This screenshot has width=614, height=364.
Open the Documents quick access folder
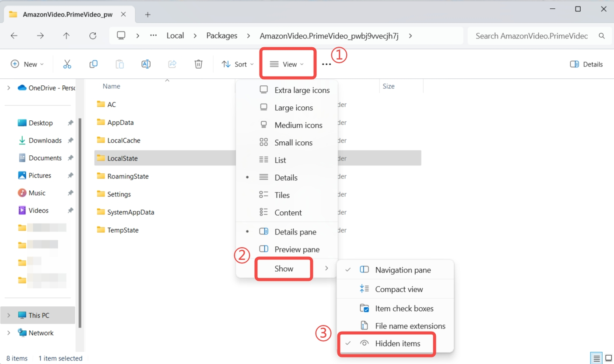(x=40, y=158)
